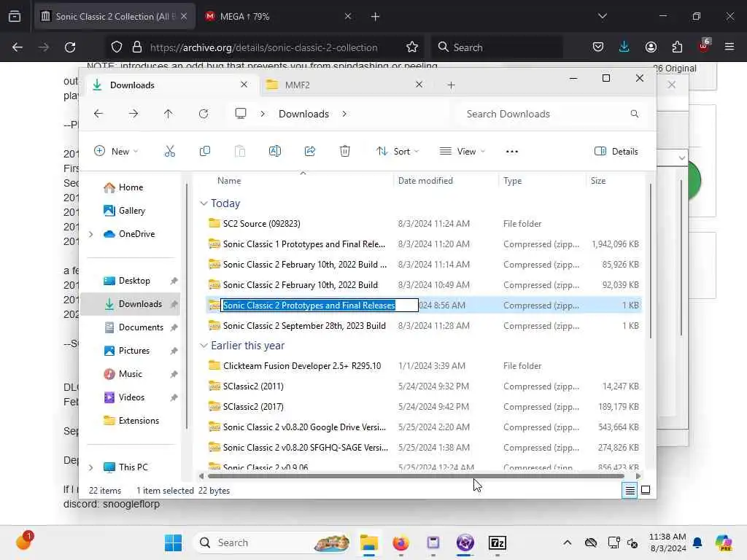Open Firefox hamburger application menu
The image size is (747, 560).
(729, 47)
